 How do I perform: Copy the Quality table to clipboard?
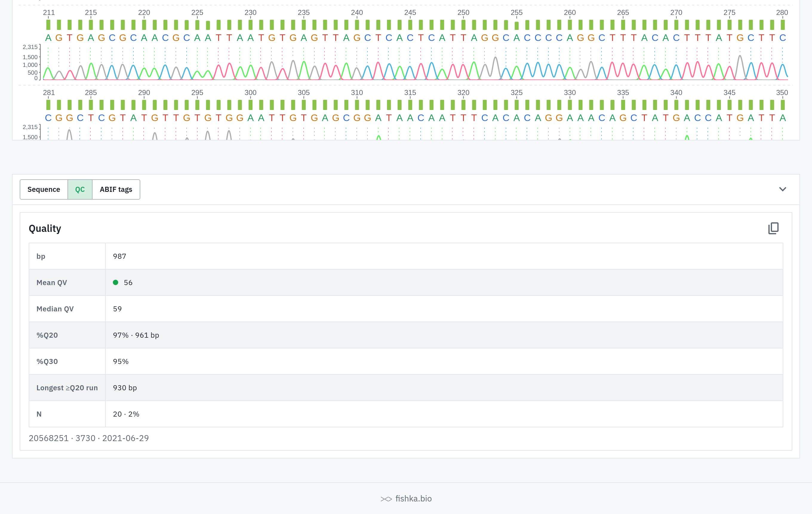point(773,229)
